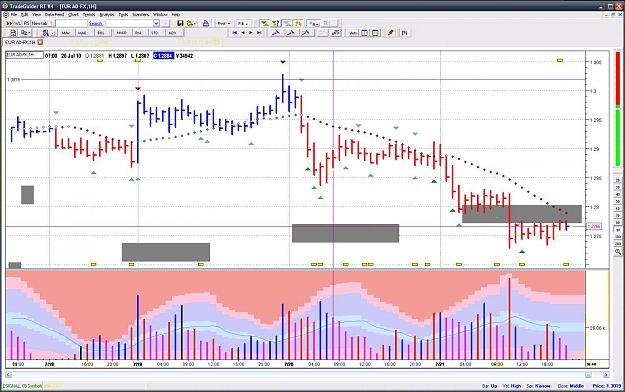Click the double-arrow expand toolbar icon
The image size is (625, 392).
[8, 23]
